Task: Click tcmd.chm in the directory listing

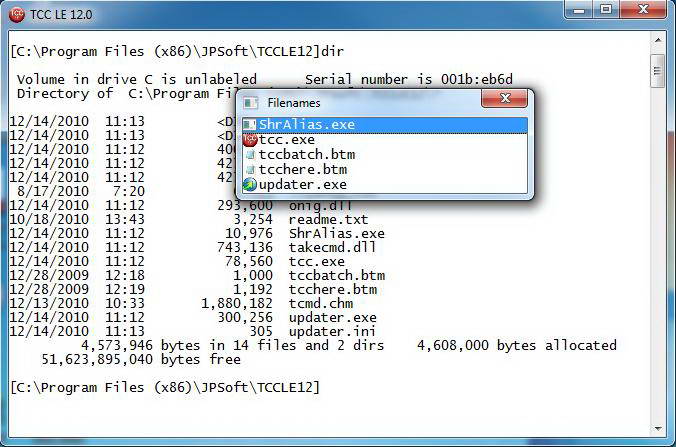Action: [x=320, y=303]
